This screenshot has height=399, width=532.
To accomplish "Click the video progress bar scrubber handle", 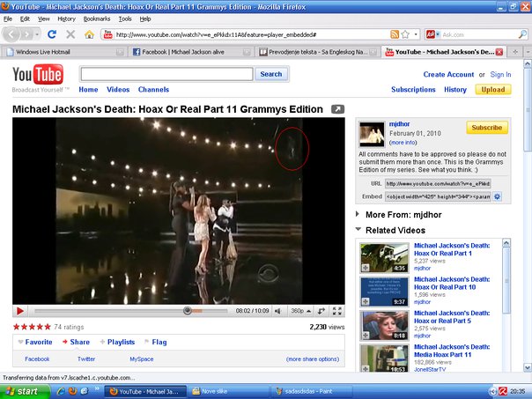I will click(x=188, y=310).
